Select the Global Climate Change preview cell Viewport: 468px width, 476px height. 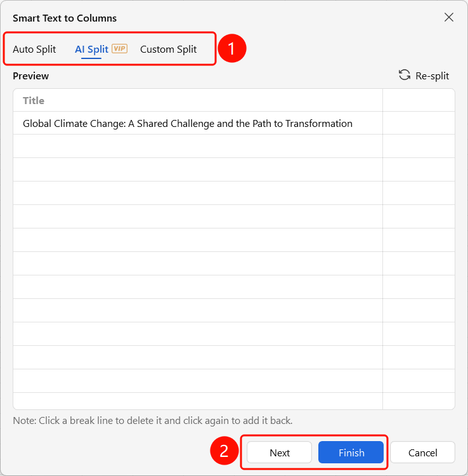[x=198, y=123]
